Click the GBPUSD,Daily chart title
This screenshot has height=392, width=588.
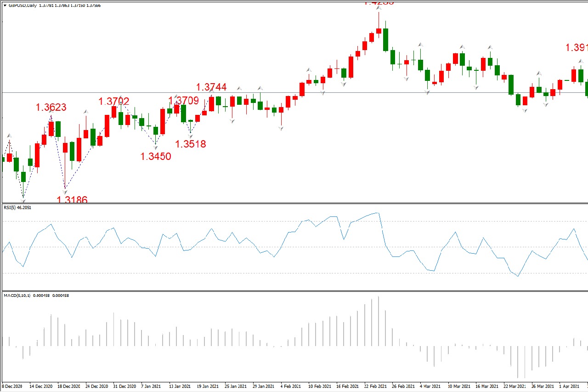(23, 6)
